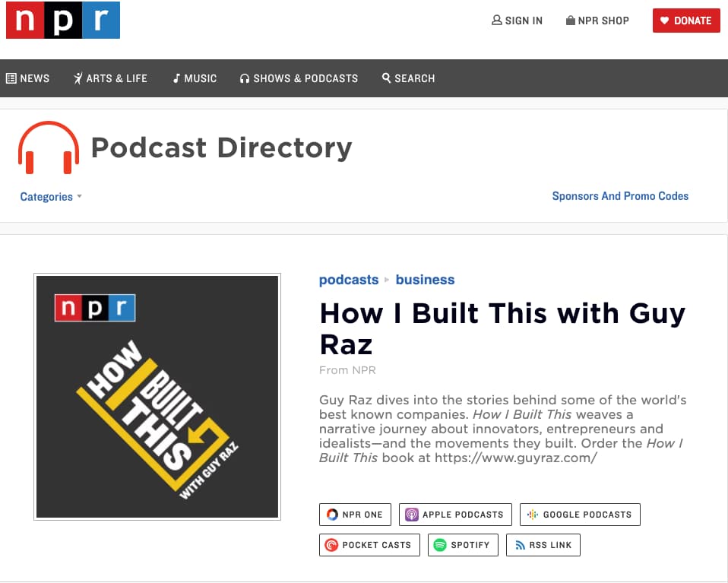Click the red headphones Podcast Directory icon
The image size is (728, 583).
point(49,147)
